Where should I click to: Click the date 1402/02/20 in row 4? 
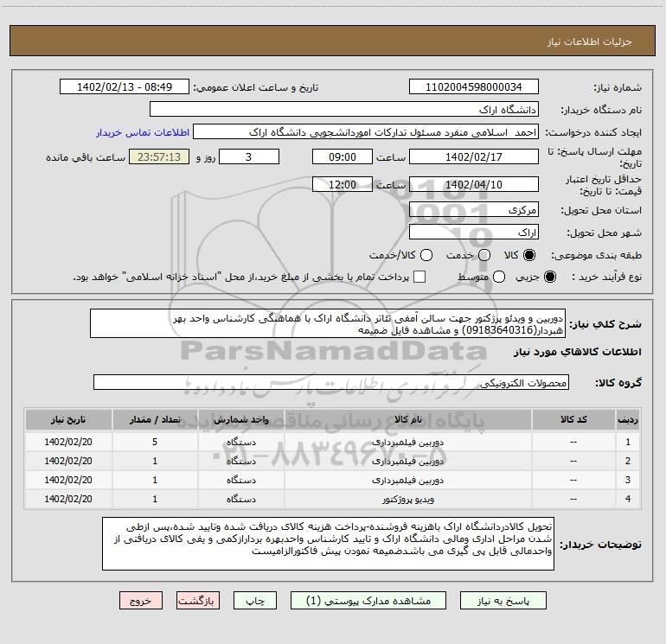(68, 499)
